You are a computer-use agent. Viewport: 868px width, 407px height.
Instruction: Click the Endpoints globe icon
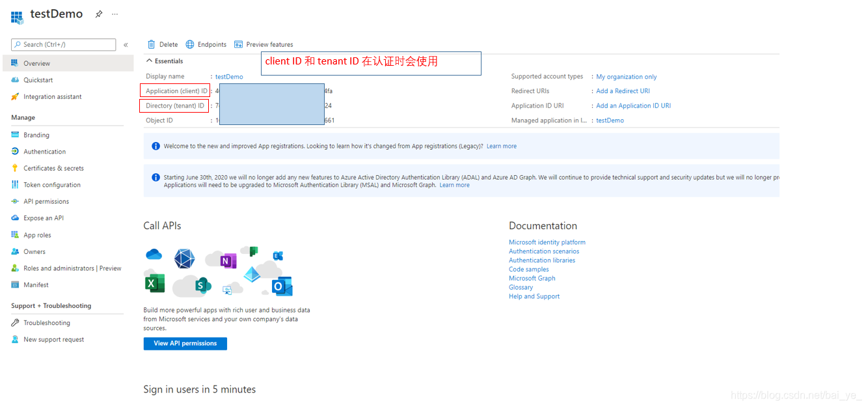point(190,44)
